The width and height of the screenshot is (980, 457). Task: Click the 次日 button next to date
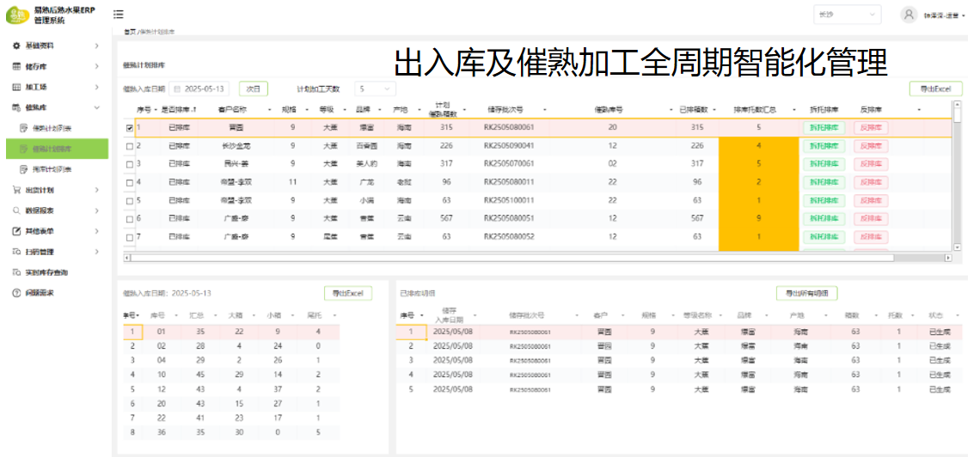click(x=253, y=88)
